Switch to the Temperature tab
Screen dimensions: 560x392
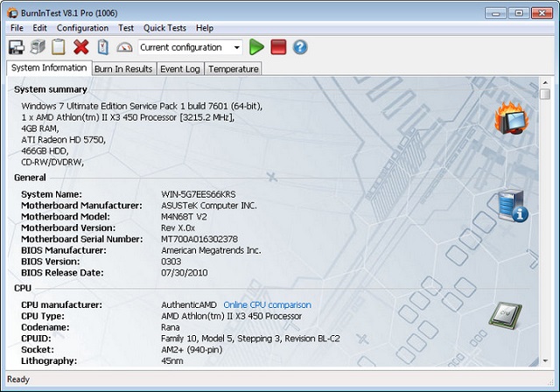pos(234,69)
